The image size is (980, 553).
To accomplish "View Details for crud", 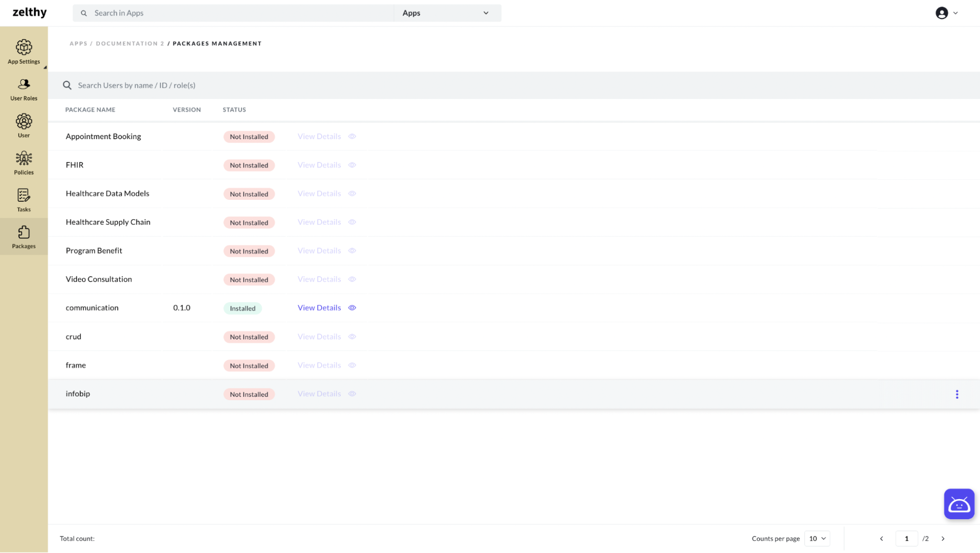I will click(319, 337).
